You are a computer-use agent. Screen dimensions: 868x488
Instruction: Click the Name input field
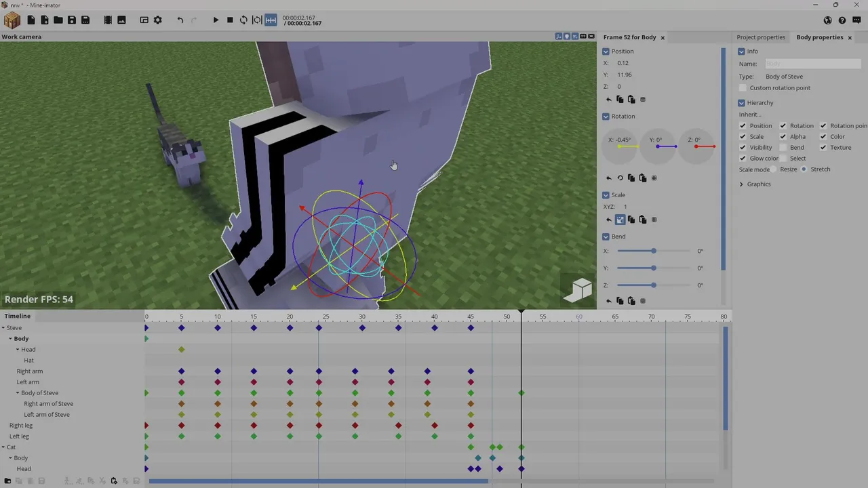tap(812, 64)
